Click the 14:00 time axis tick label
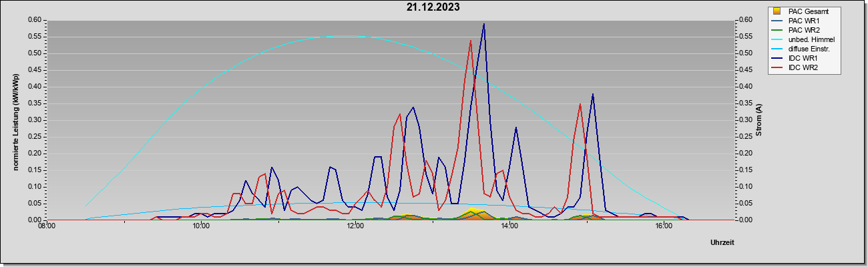 (509, 227)
